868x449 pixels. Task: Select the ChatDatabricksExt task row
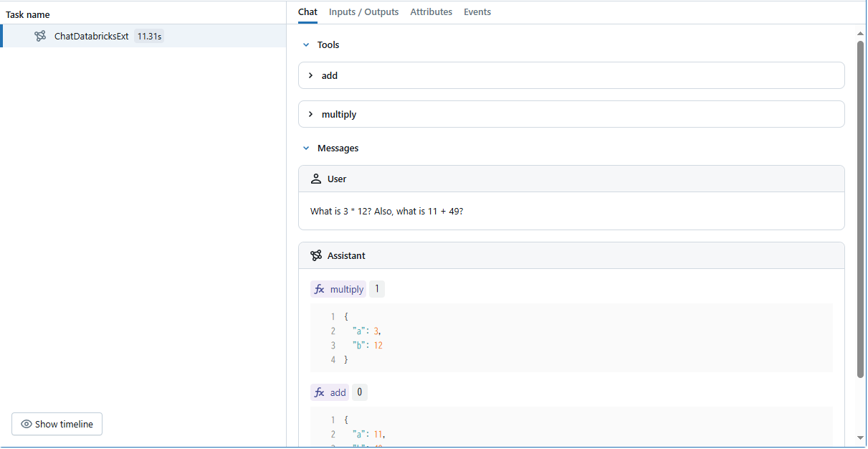coord(143,36)
